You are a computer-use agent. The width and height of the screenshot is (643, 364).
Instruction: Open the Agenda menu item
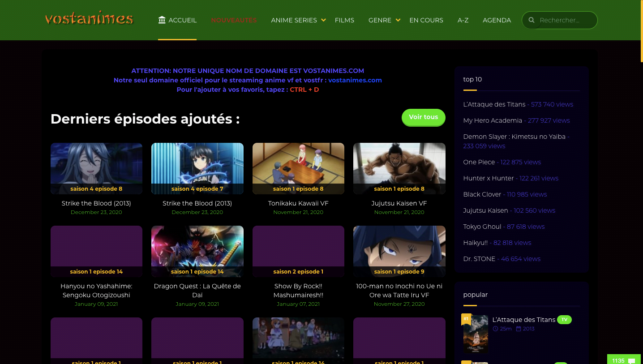(497, 20)
